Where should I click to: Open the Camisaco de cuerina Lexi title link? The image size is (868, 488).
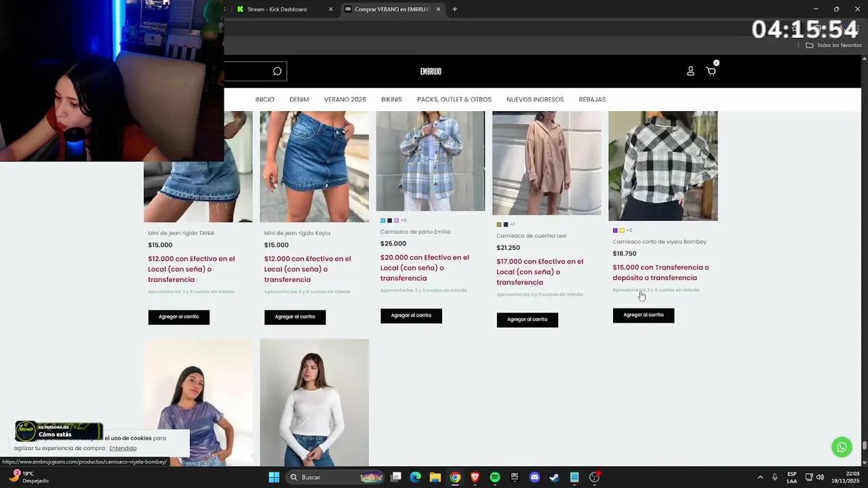click(531, 236)
